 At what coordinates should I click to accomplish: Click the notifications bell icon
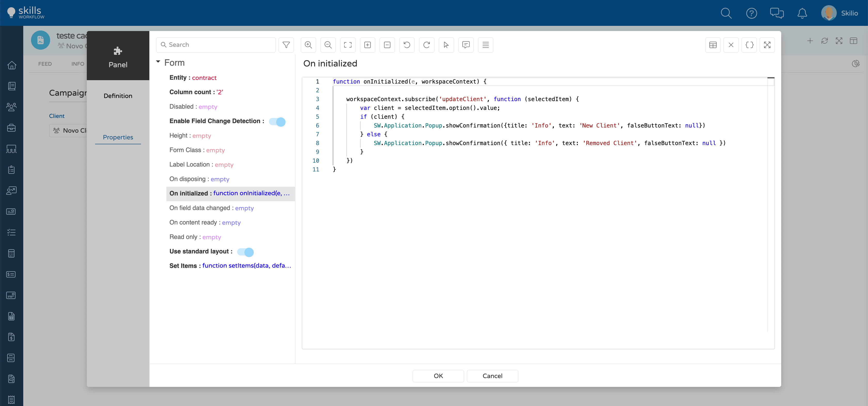coord(802,13)
